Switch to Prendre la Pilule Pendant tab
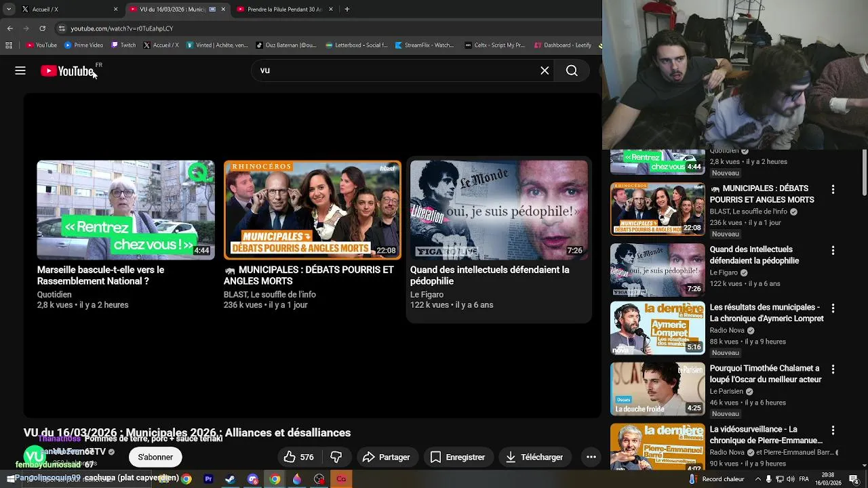 point(285,9)
